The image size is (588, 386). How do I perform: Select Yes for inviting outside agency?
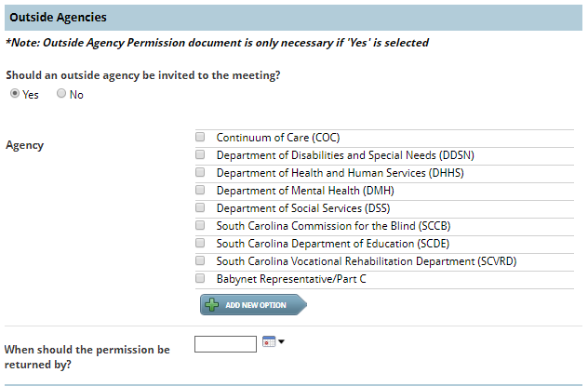point(15,93)
